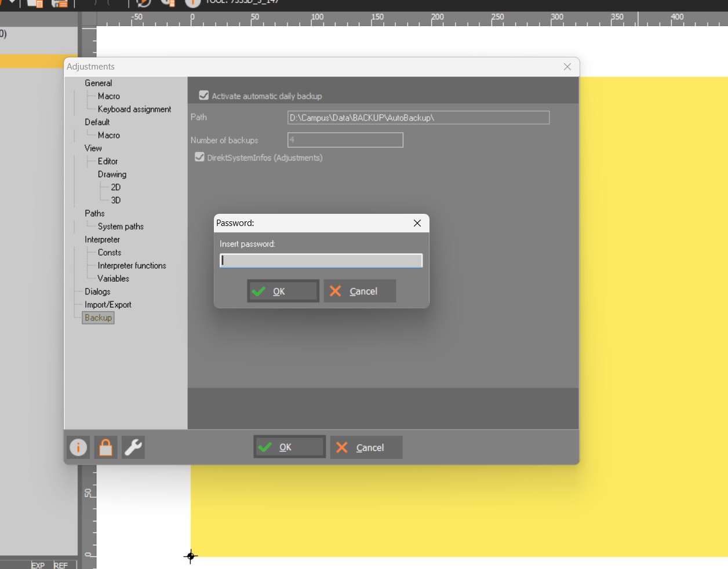This screenshot has height=569, width=728.
Task: Click the circular arrow icon in top toolbar
Action: (x=143, y=3)
